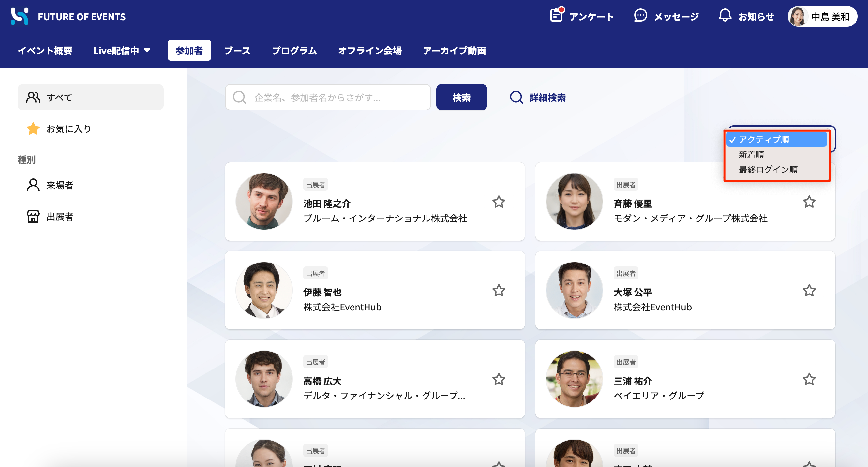This screenshot has width=868, height=467.
Task: Click 株式会社EventHub under 大塚 公平
Action: point(652,307)
